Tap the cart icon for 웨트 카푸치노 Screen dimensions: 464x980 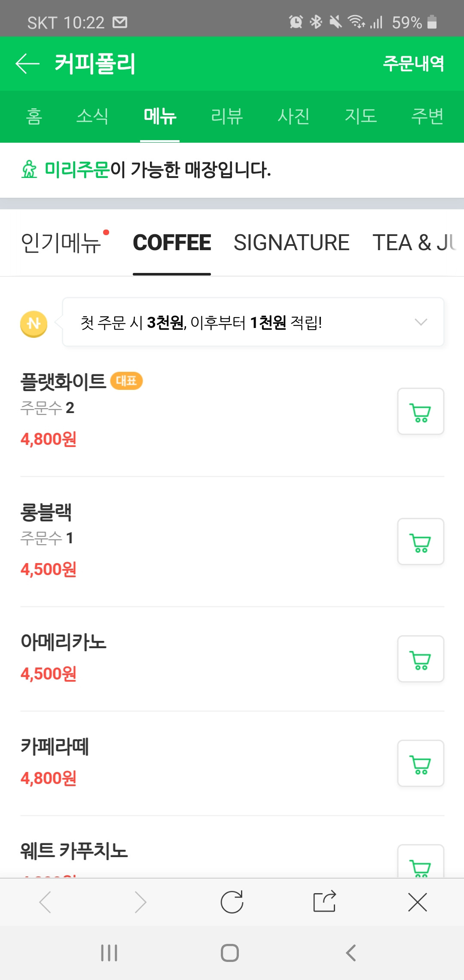421,861
